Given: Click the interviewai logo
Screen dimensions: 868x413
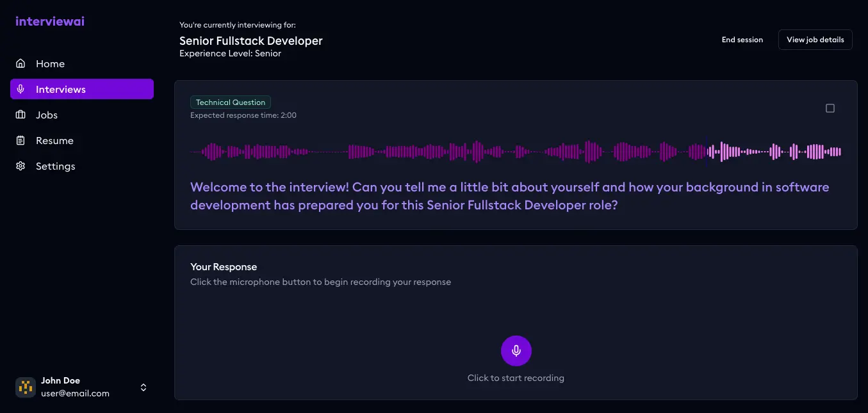Looking at the screenshot, I should (x=49, y=21).
